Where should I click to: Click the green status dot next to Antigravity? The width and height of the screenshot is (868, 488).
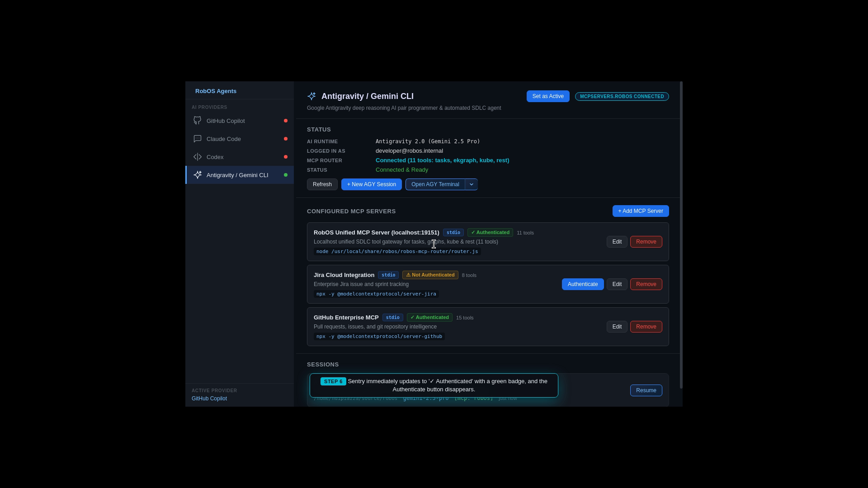coord(286,175)
